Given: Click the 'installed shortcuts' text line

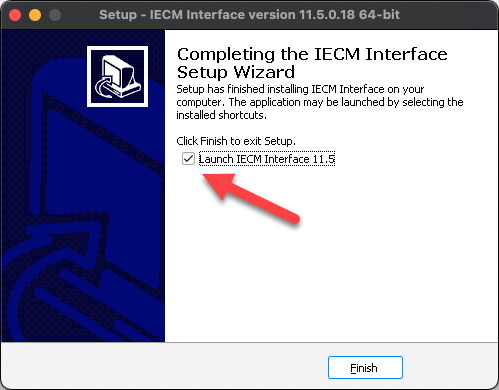Looking at the screenshot, I should [x=221, y=115].
